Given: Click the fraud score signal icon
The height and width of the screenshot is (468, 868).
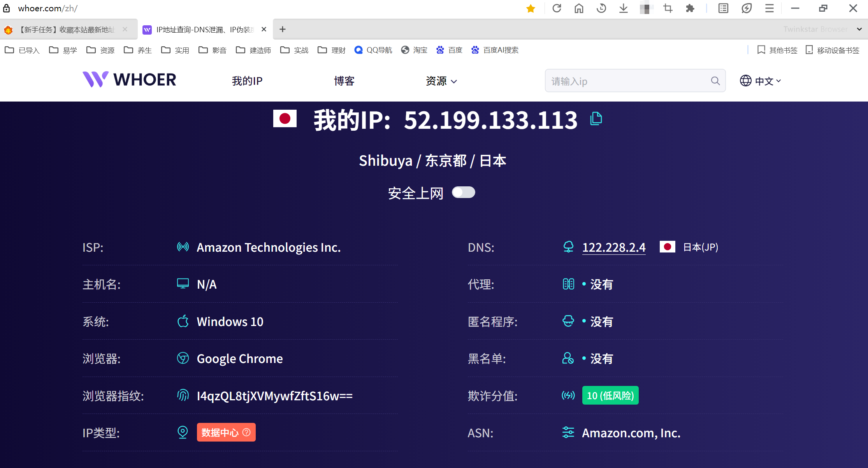Looking at the screenshot, I should tap(568, 395).
